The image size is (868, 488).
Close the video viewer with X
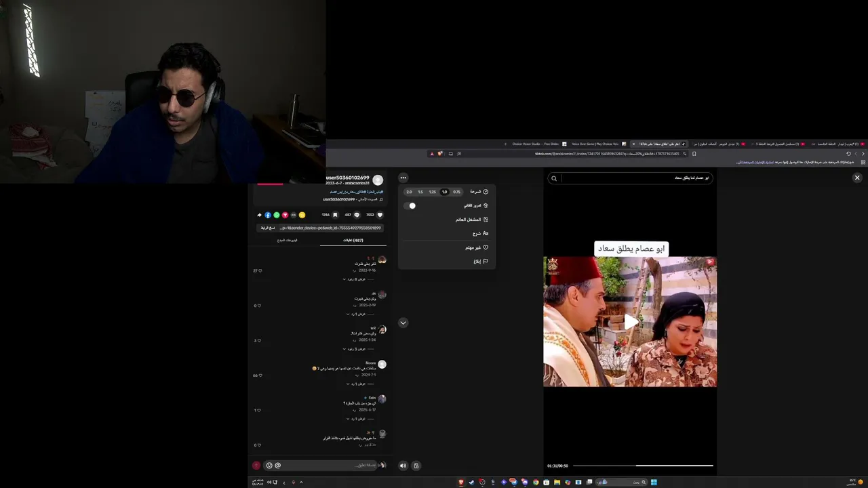click(x=857, y=178)
